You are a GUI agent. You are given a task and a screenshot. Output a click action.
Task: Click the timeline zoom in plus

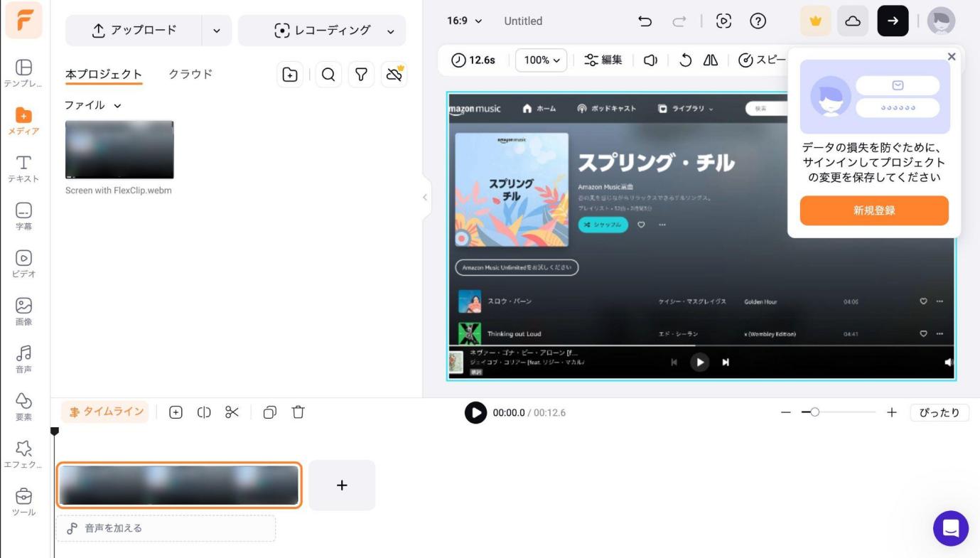click(x=892, y=412)
